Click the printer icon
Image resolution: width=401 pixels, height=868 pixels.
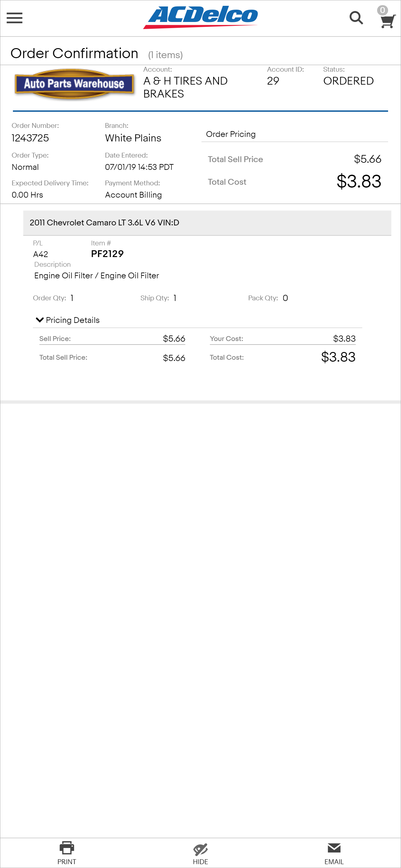coord(67,848)
